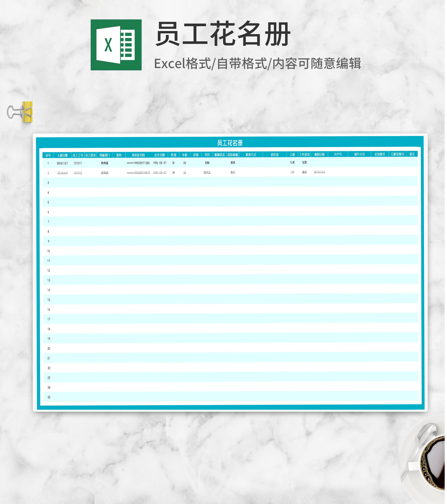Screen dimensions: 447x504
Task: Click the row number 13 cell
Action: point(49,280)
